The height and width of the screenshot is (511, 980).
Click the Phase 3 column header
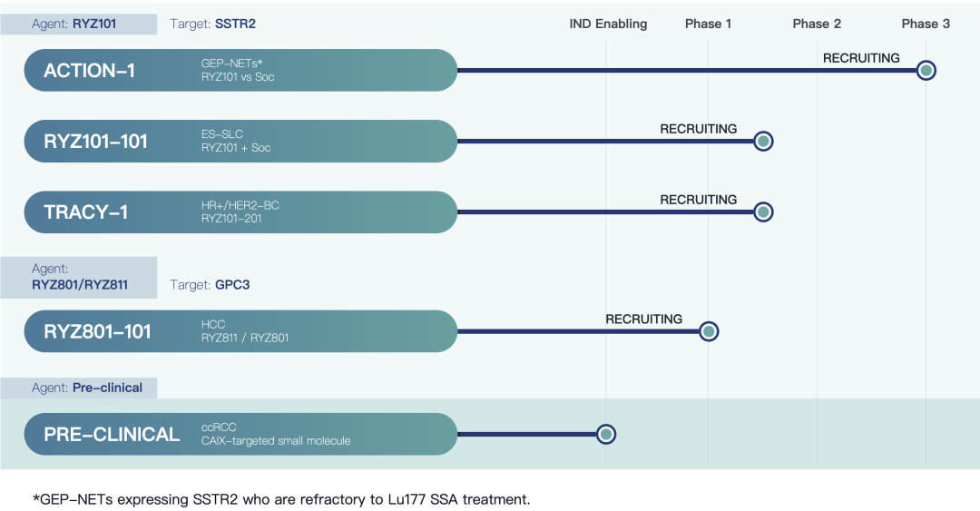point(926,24)
